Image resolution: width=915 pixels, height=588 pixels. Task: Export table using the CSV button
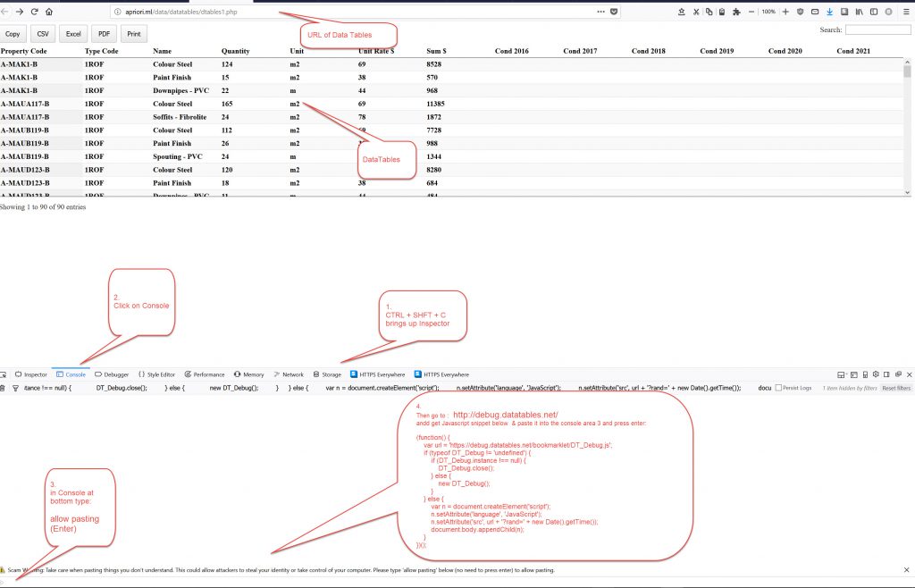click(x=43, y=34)
